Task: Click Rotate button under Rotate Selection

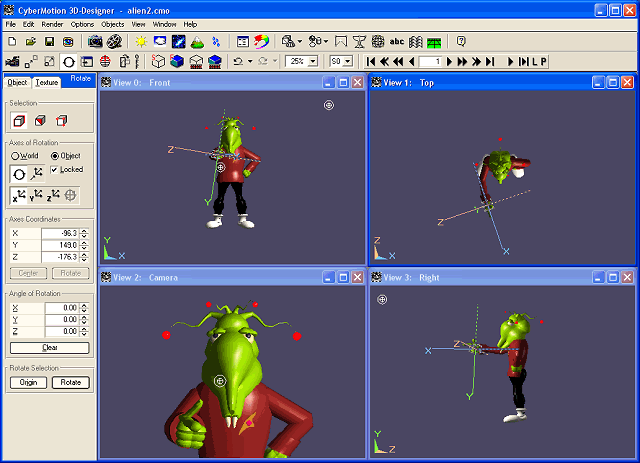Action: point(71,382)
